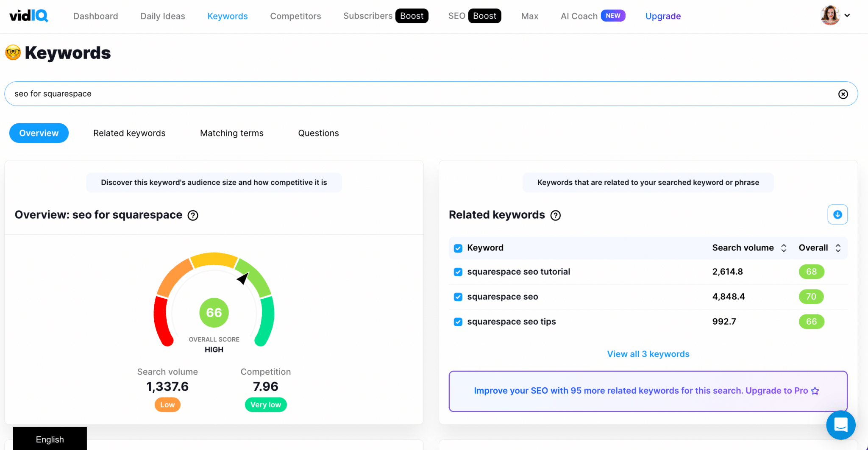This screenshot has height=450, width=868.
Task: Uncheck squarespace seo tutorial checkbox
Action: [458, 272]
